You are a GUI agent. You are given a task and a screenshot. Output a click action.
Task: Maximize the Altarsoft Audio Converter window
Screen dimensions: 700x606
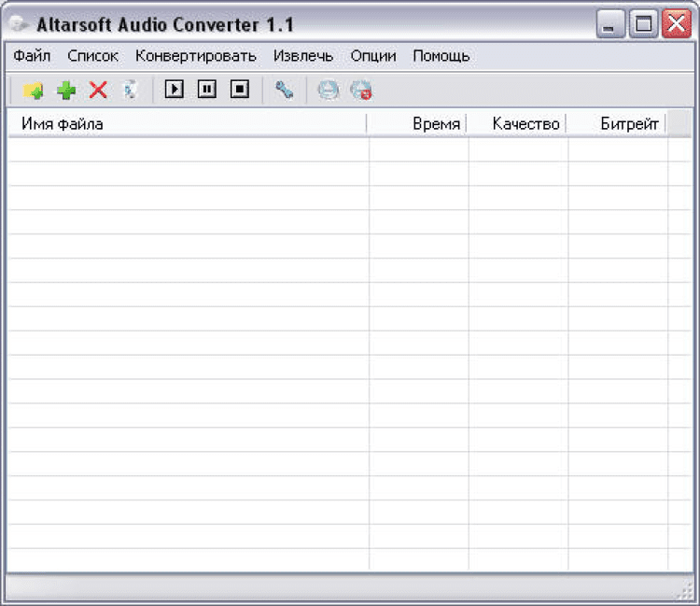(643, 23)
